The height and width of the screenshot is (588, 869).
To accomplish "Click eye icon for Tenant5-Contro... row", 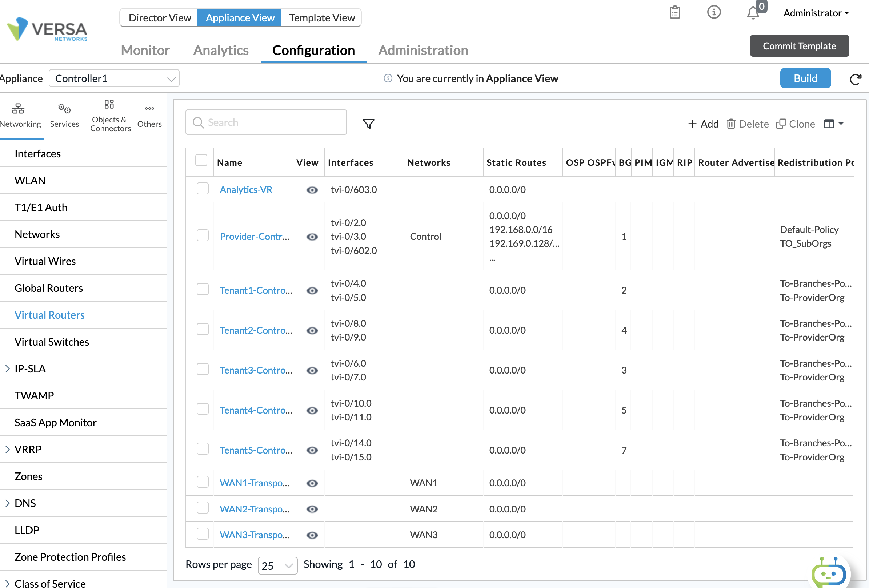I will [x=312, y=450].
